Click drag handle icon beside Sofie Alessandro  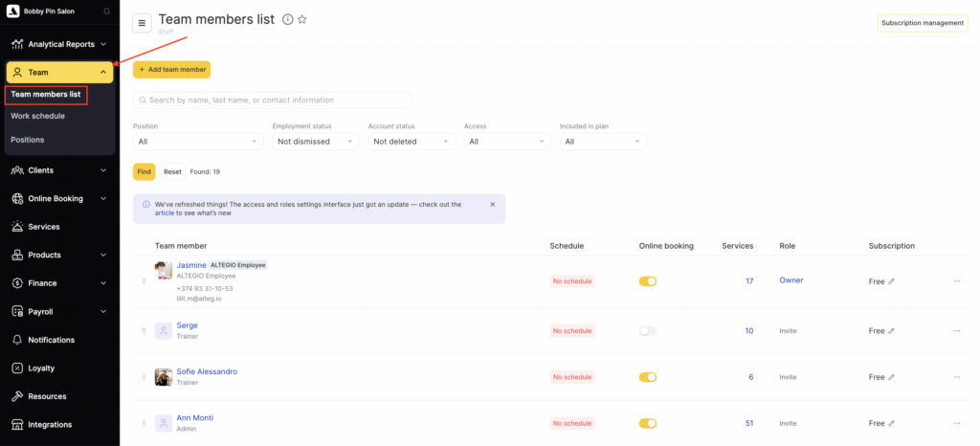[145, 377]
